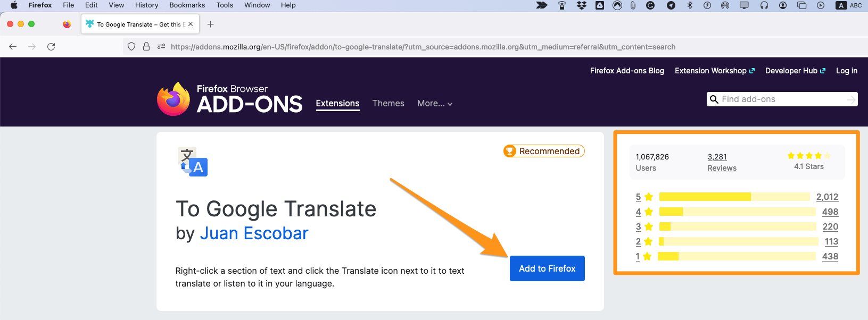Click the AirDrop menu bar icon
Screen dimensions: 868x320
725,5
